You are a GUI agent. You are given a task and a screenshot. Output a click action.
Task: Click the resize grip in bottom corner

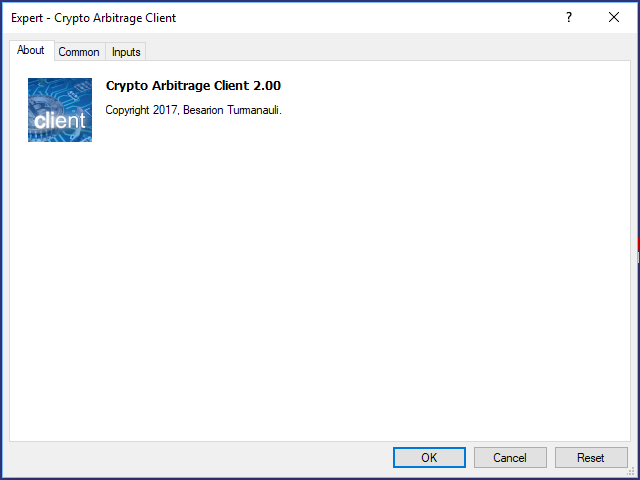[x=631, y=472]
